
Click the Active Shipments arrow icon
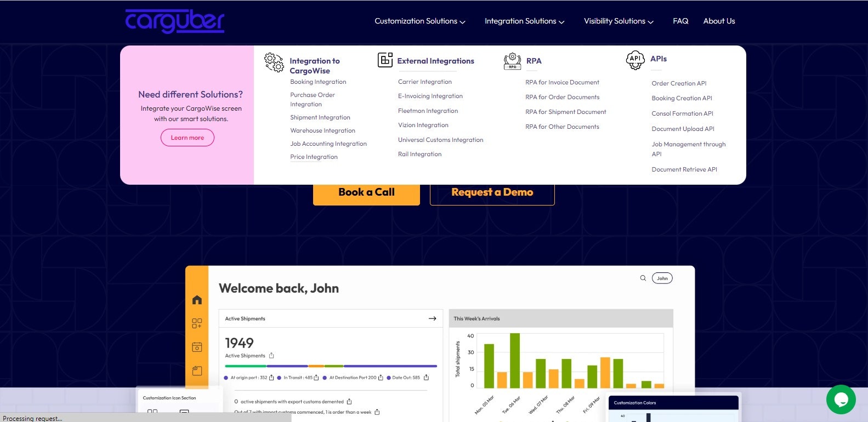coord(432,318)
